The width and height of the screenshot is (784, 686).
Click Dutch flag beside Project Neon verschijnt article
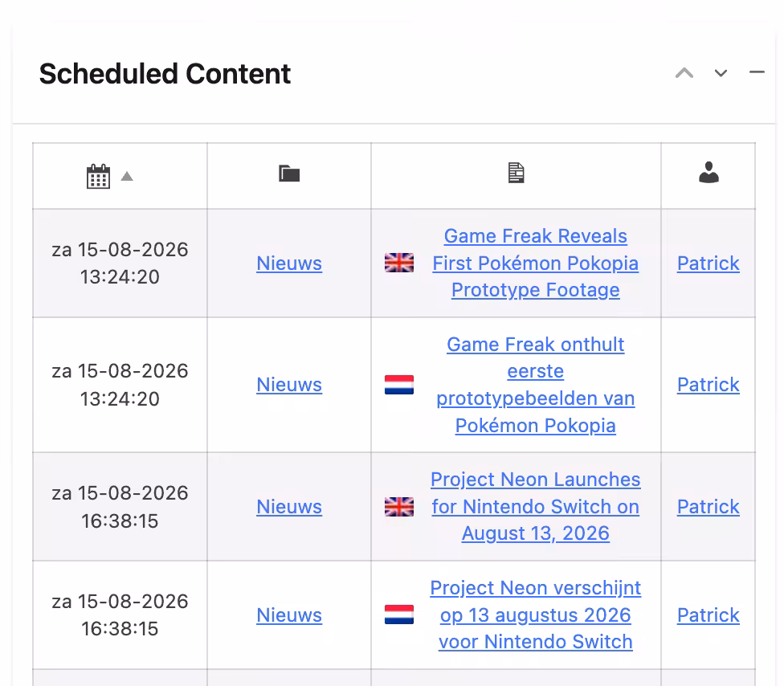pos(399,615)
